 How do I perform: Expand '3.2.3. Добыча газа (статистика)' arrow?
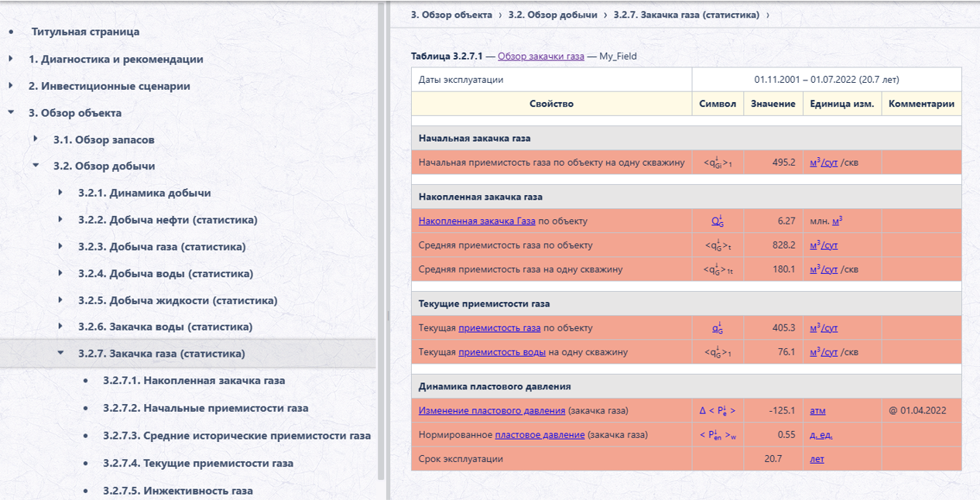(x=60, y=246)
